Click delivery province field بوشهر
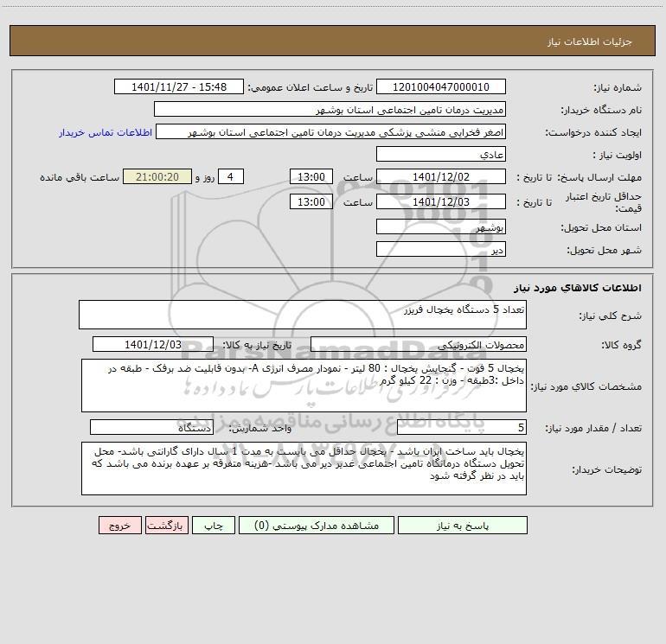Viewport: 666px width, 644px height. (x=441, y=226)
